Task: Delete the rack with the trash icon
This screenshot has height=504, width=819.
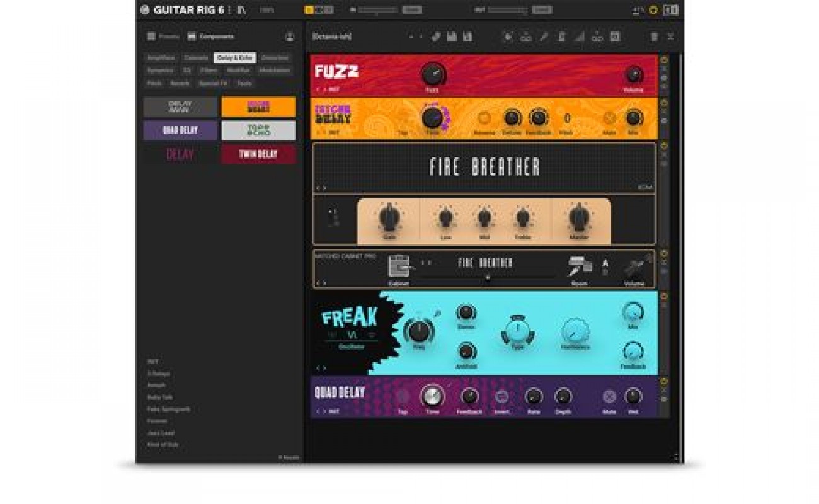Action: pos(654,37)
